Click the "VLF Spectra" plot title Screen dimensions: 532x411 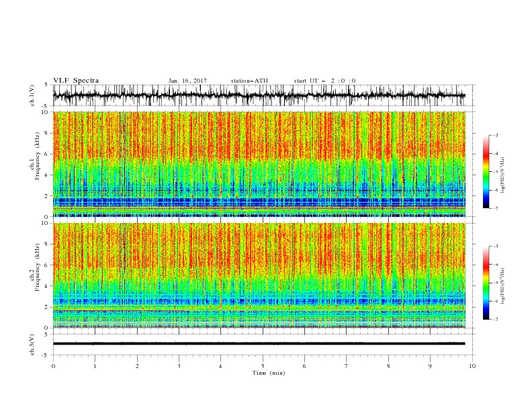[76, 81]
